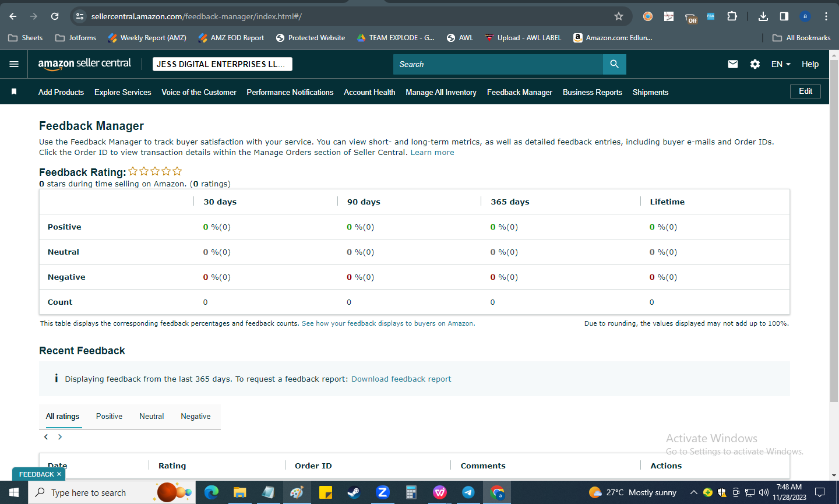Open the notification center icon
The width and height of the screenshot is (839, 504).
coord(820,492)
